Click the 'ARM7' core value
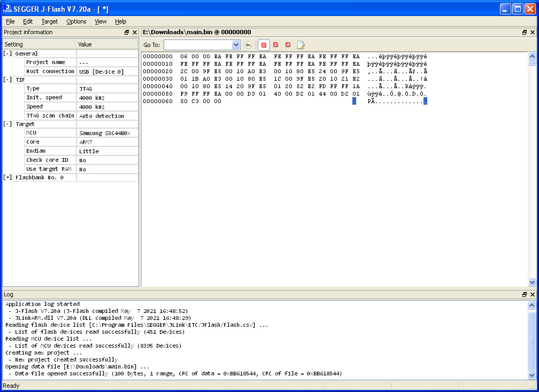539x392 pixels. tap(86, 142)
